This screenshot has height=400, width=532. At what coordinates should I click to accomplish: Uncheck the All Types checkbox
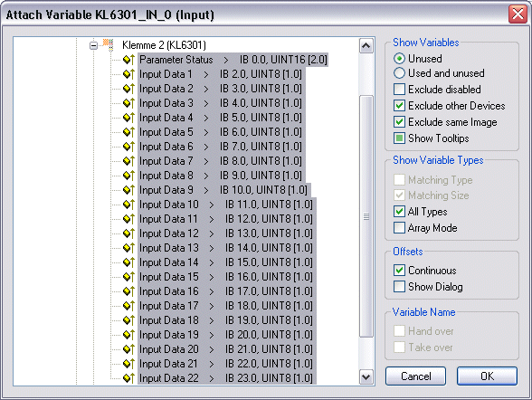coord(399,212)
